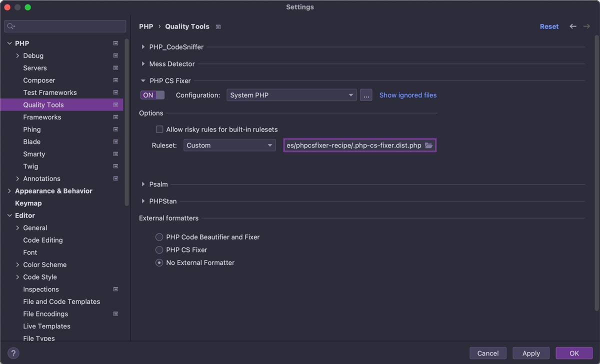Open the Custom ruleset dropdown
Screen dimensions: 600x364
click(229, 145)
